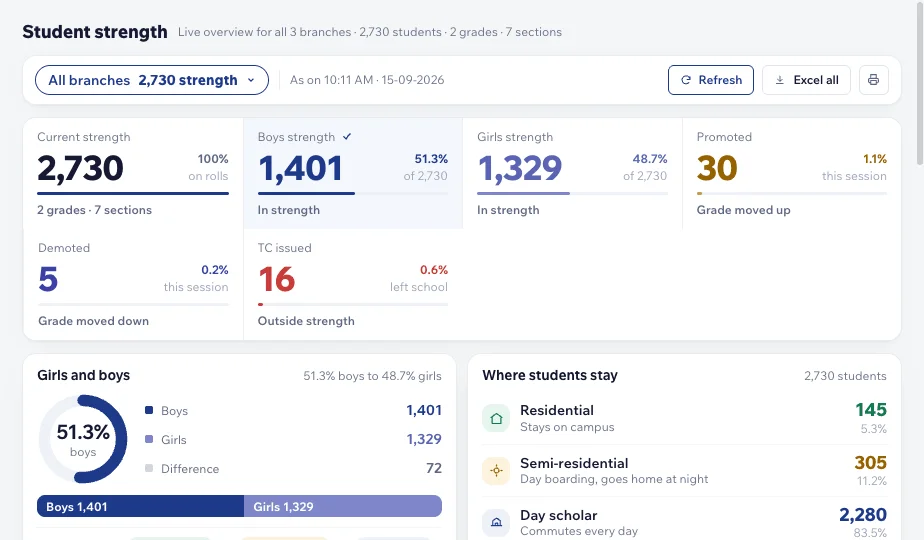
Task: Select the Current strength 2,730 card
Action: 133,173
